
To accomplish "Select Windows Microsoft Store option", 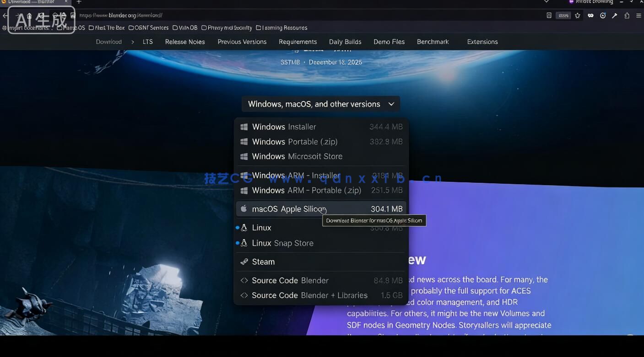I will coord(297,156).
